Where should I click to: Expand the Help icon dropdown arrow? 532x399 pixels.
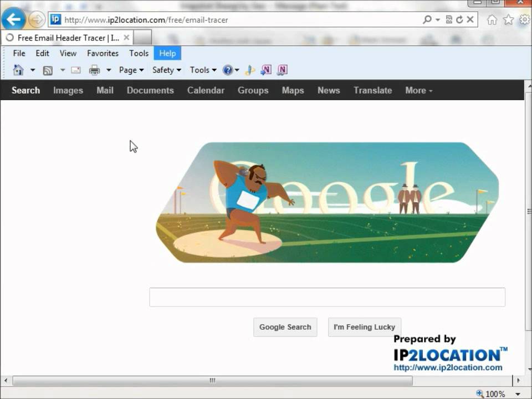coord(237,70)
